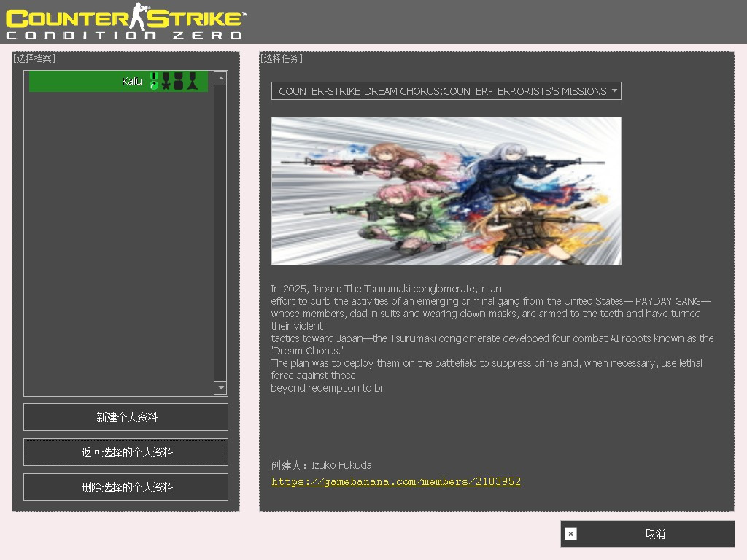Screen dimensions: 747x560
Task: Click the 取消 cancel button
Action: 648,534
